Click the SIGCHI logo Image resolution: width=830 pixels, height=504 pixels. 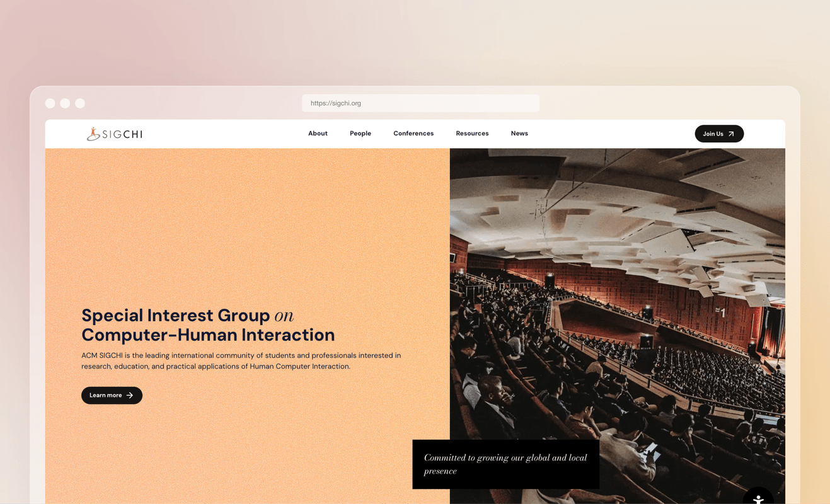(115, 134)
